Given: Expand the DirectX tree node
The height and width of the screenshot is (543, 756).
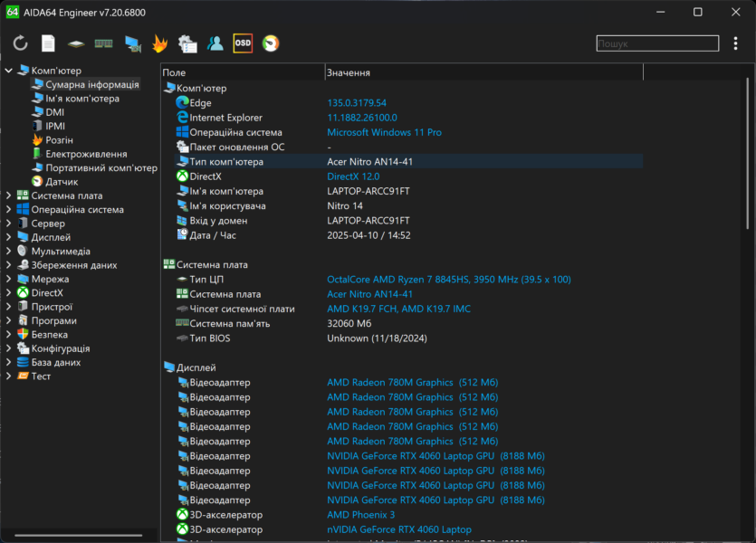Looking at the screenshot, I should (8, 293).
